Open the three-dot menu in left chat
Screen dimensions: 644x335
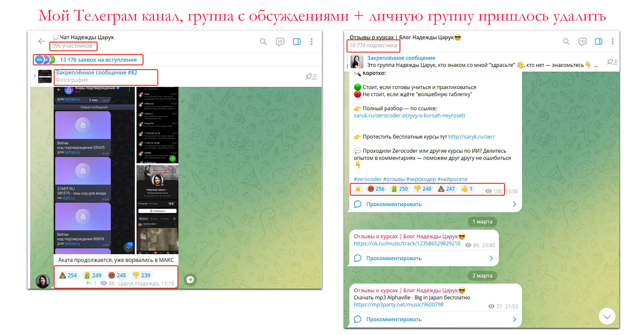click(x=312, y=42)
